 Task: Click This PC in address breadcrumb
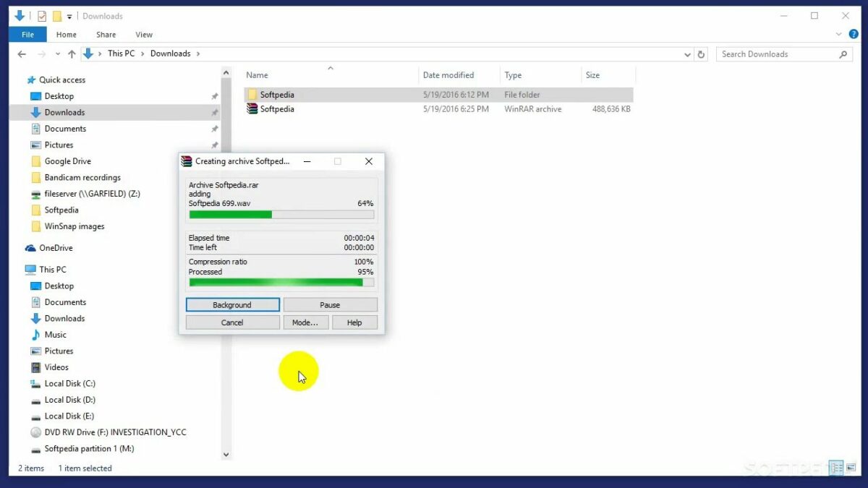coord(121,53)
